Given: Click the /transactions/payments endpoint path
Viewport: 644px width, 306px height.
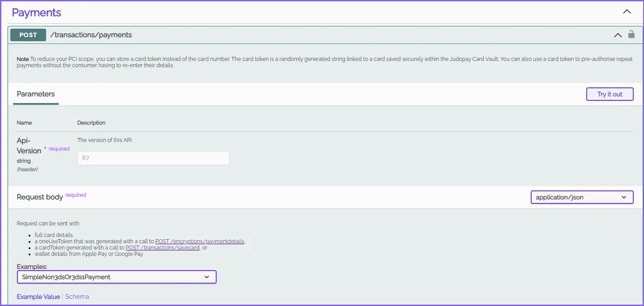Looking at the screenshot, I should coord(91,35).
